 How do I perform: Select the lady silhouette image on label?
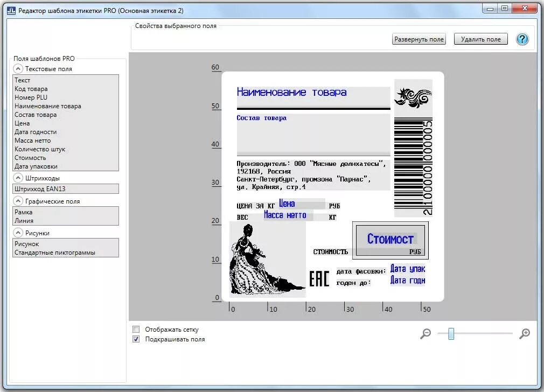point(267,260)
